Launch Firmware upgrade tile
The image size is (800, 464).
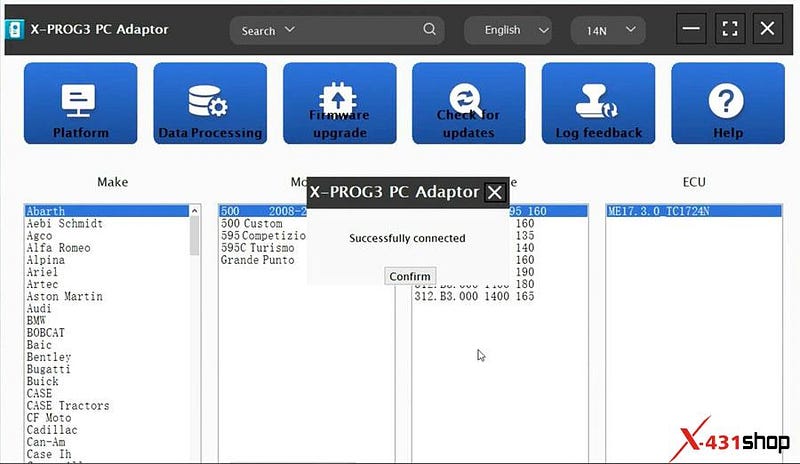[x=340, y=103]
